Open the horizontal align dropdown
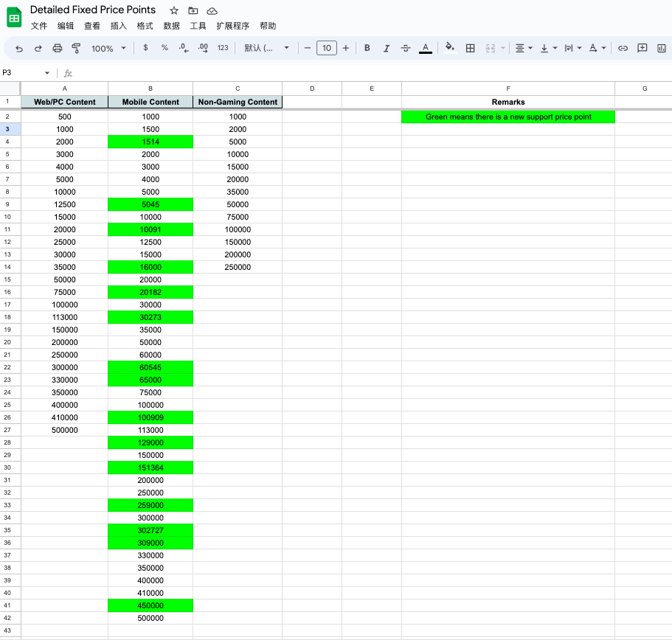 (523, 48)
